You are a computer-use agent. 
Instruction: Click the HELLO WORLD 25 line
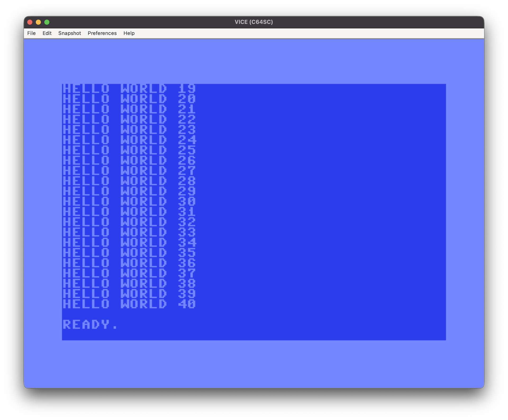coord(129,150)
